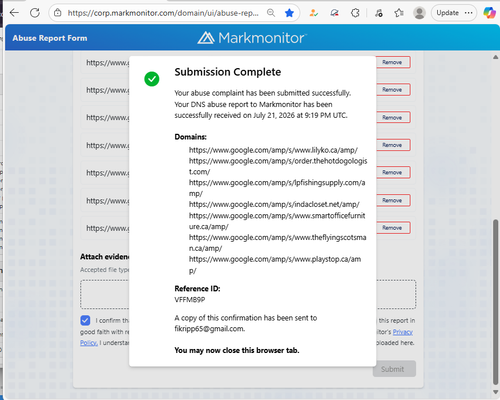Click the theflyingscotsman.ca domain entry
The width and height of the screenshot is (500, 400).
[278, 243]
